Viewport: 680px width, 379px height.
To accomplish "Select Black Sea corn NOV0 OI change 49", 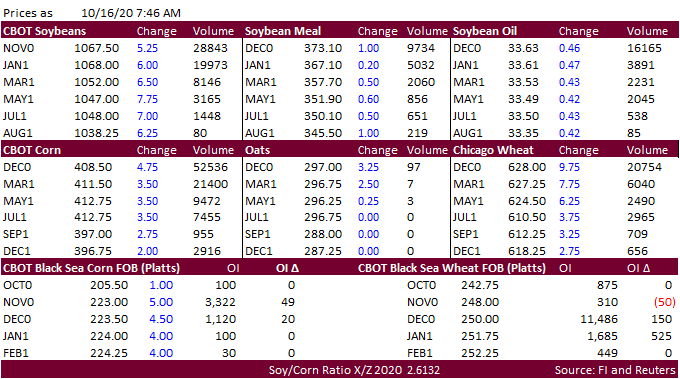I will [288, 302].
